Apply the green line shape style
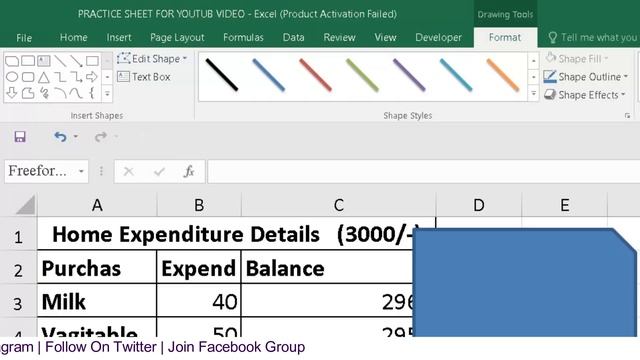 coord(362,75)
